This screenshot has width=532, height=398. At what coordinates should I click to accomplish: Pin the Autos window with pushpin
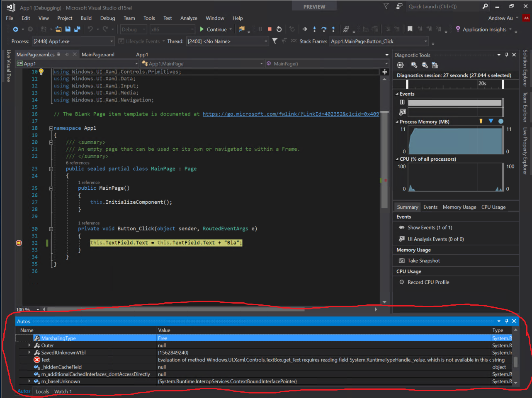click(506, 321)
